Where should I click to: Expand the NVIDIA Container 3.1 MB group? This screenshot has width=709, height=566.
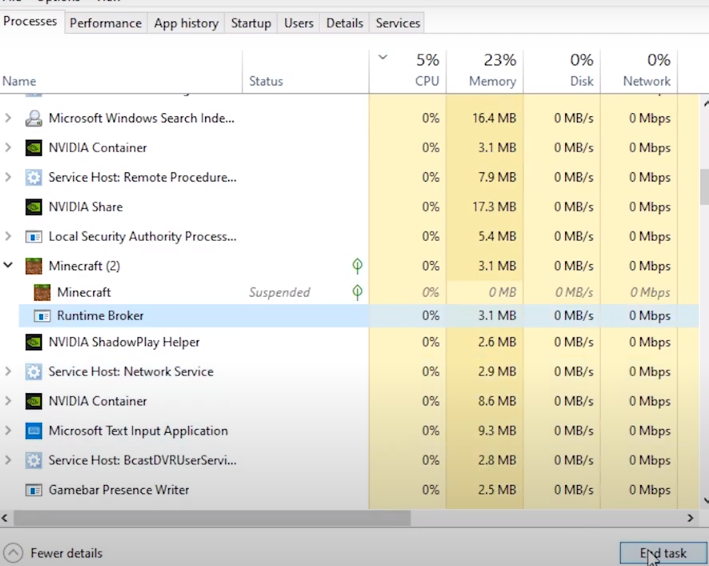point(8,148)
